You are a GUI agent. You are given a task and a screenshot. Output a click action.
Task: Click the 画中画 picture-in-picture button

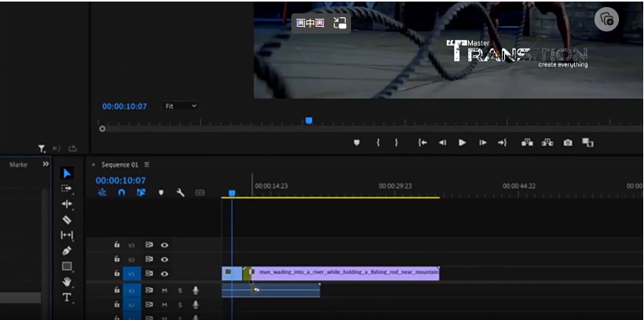[x=321, y=24]
